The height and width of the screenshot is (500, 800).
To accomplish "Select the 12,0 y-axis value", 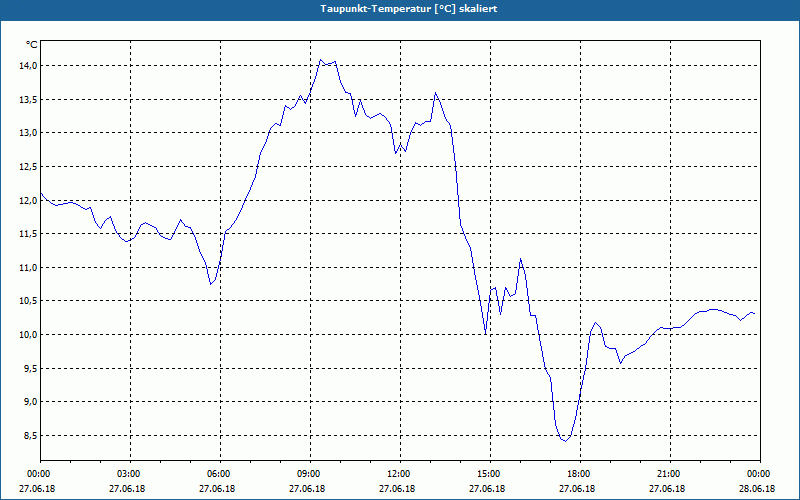I will click(28, 200).
